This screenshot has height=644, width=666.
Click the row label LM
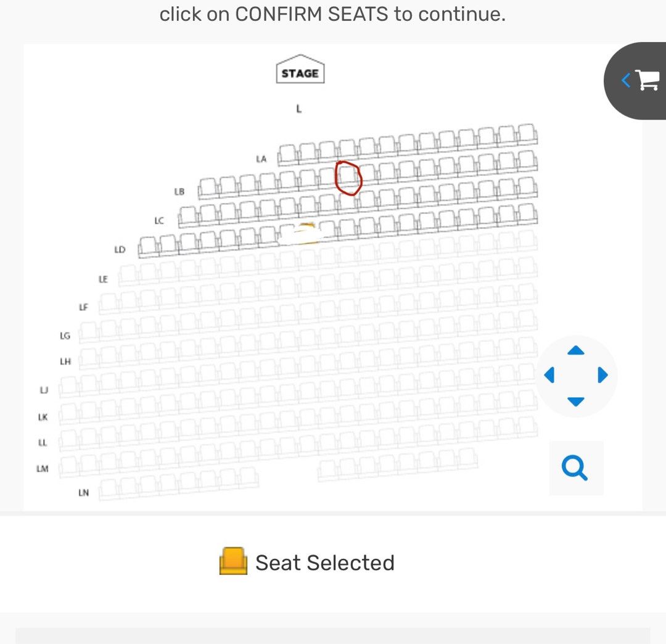coord(43,468)
